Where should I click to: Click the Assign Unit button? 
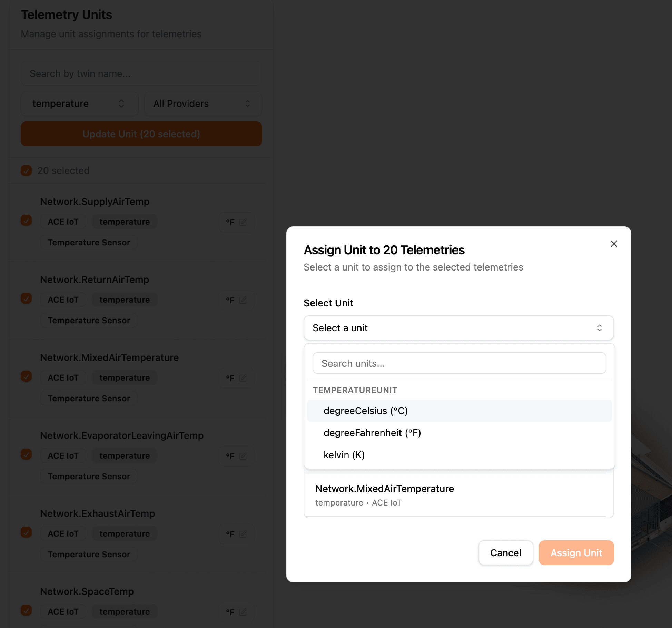pyautogui.click(x=576, y=553)
